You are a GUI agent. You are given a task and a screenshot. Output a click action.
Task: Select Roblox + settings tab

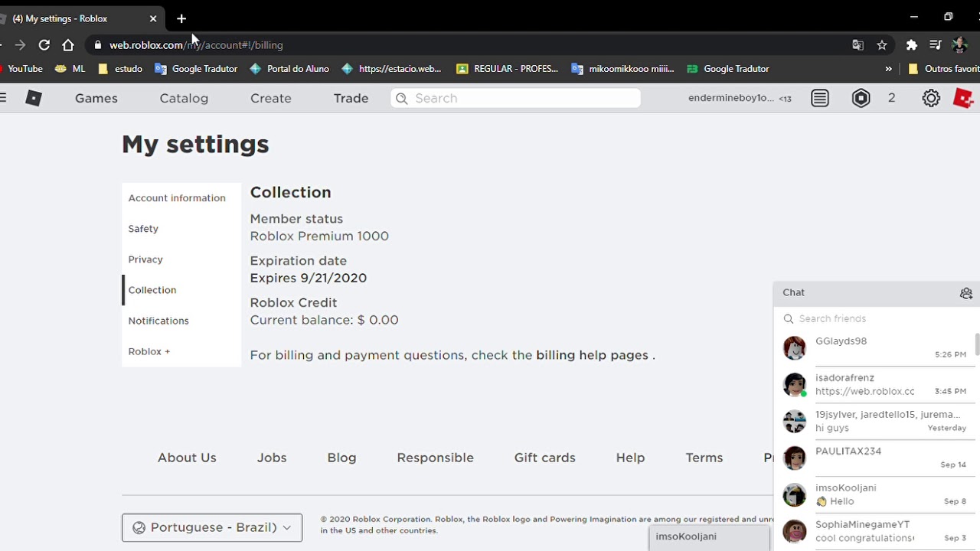pos(181,351)
